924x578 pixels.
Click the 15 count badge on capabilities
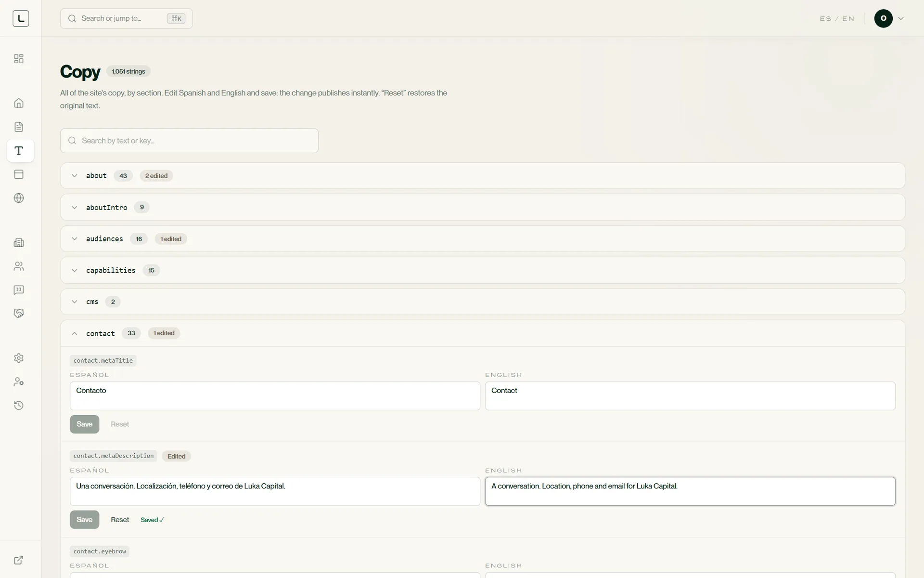151,270
